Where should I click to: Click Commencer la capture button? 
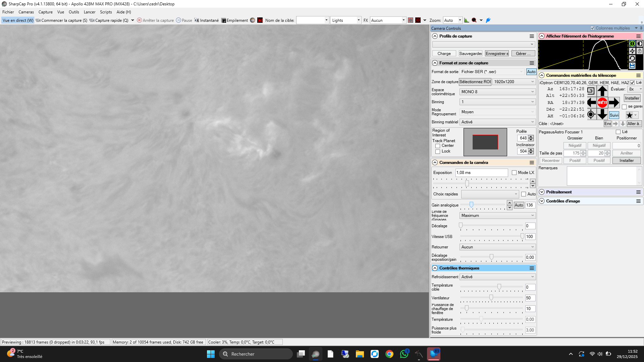(x=61, y=20)
